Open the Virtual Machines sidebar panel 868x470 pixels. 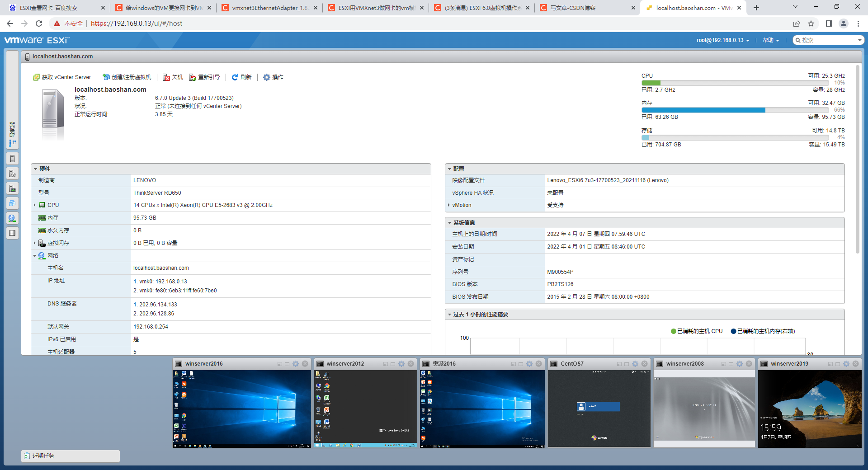point(12,203)
